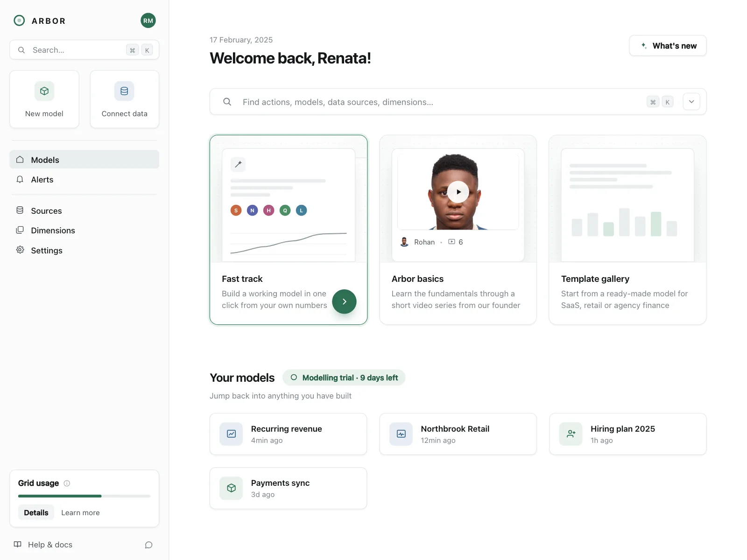Screen dimensions: 747x560
Task: Open the Recurring revenue model
Action: pyautogui.click(x=289, y=434)
